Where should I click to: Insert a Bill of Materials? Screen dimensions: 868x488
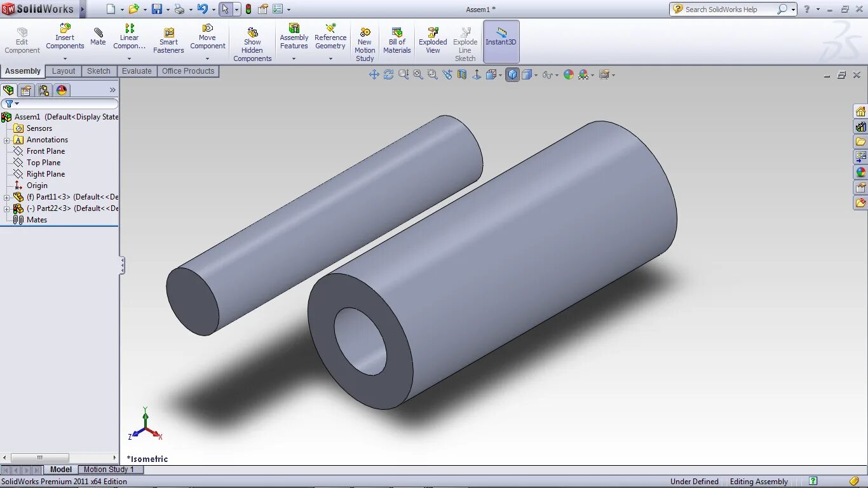point(397,41)
